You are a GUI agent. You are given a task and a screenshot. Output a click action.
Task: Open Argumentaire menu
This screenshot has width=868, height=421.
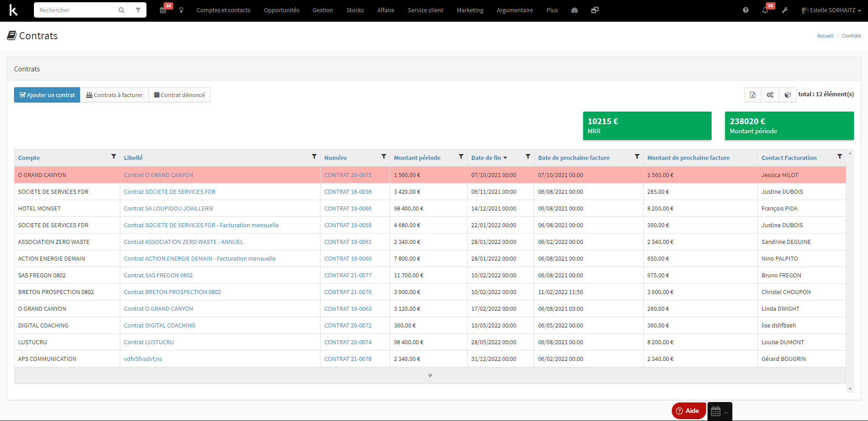coord(514,10)
